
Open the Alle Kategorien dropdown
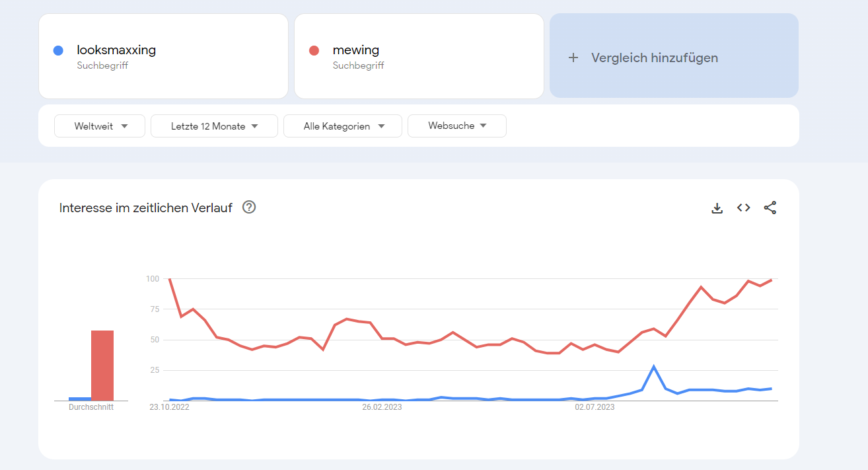point(343,126)
